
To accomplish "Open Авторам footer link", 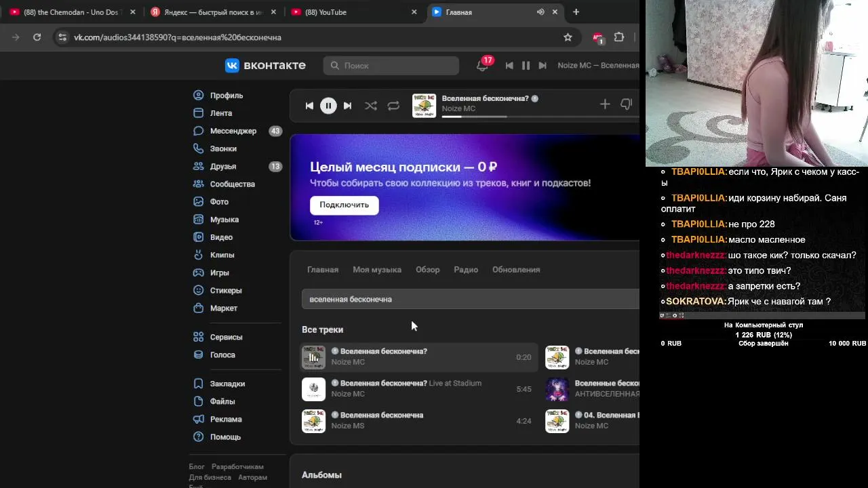I will [253, 477].
